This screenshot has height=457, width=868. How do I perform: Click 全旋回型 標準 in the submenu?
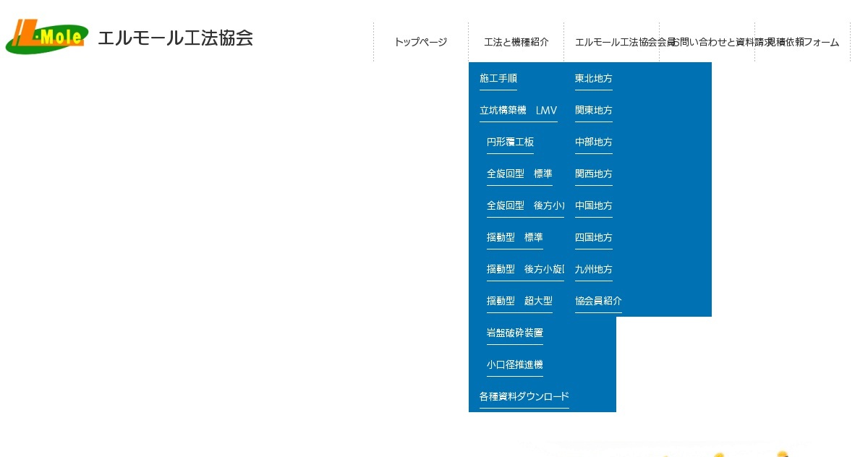point(519,174)
